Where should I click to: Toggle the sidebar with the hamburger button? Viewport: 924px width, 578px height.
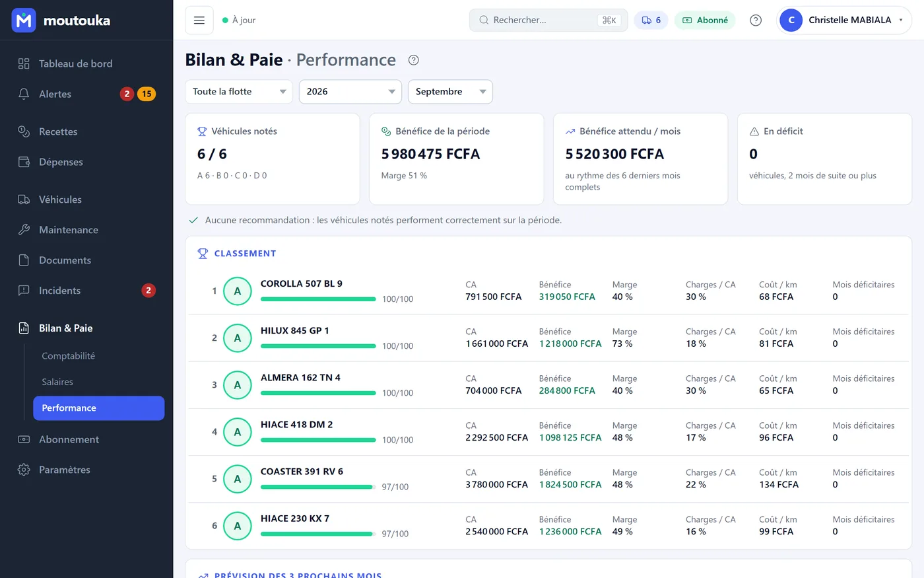tap(199, 20)
